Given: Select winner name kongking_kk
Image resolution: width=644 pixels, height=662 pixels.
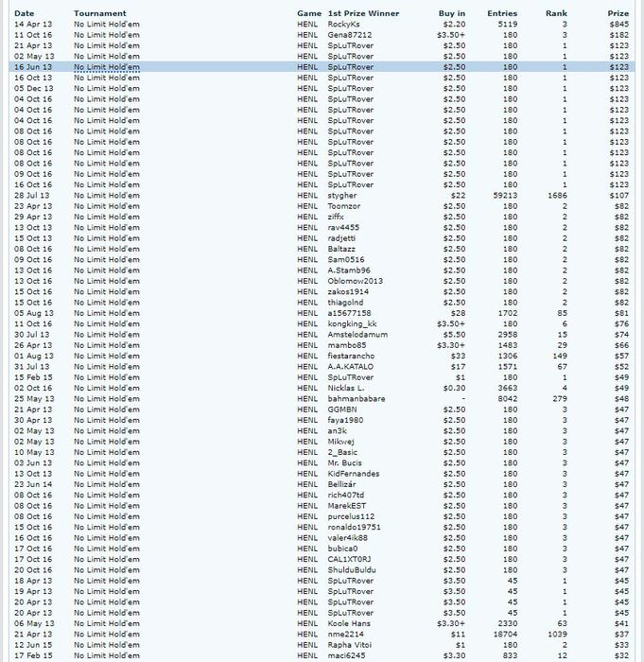Looking at the screenshot, I should pyautogui.click(x=352, y=323).
